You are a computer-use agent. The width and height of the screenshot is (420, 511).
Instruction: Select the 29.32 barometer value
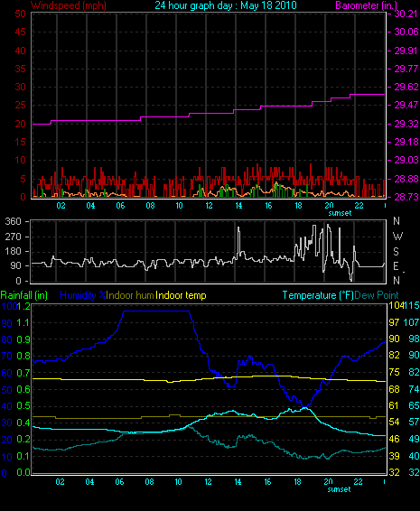(x=406, y=124)
